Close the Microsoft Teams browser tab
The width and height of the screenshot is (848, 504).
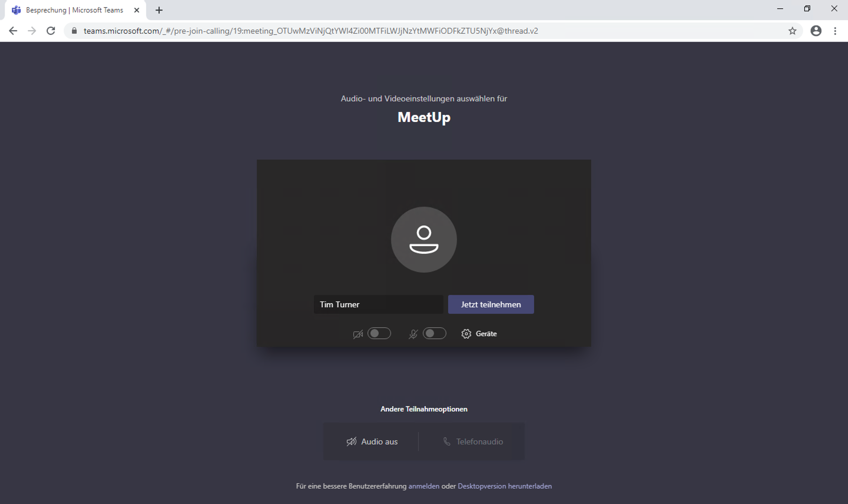coord(137,10)
